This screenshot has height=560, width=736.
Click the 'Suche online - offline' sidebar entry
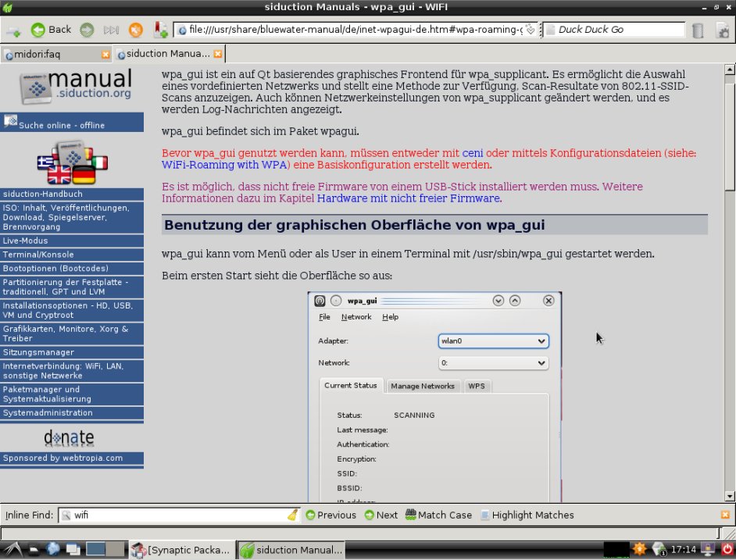72,123
